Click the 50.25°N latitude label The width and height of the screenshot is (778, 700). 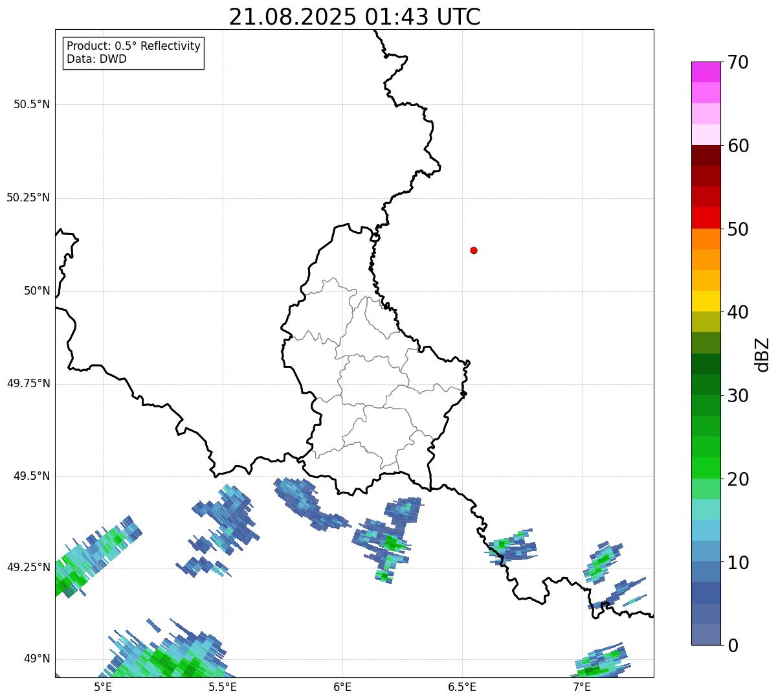28,198
